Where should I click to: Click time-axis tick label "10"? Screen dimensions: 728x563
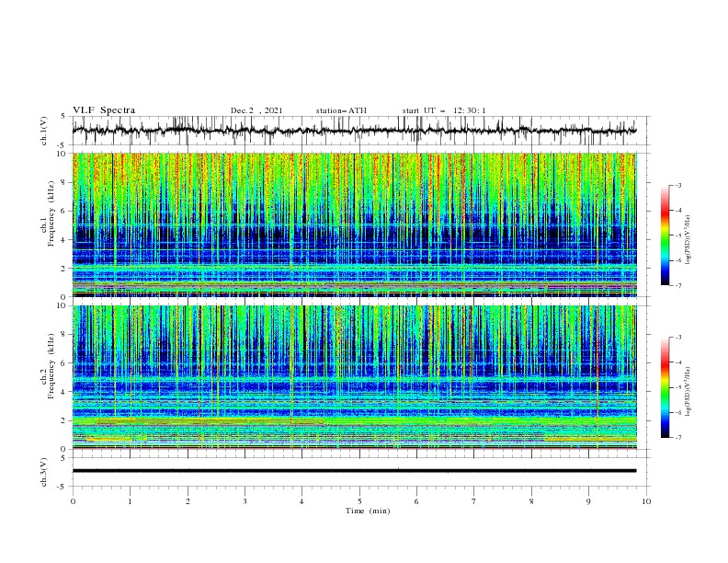(646, 501)
